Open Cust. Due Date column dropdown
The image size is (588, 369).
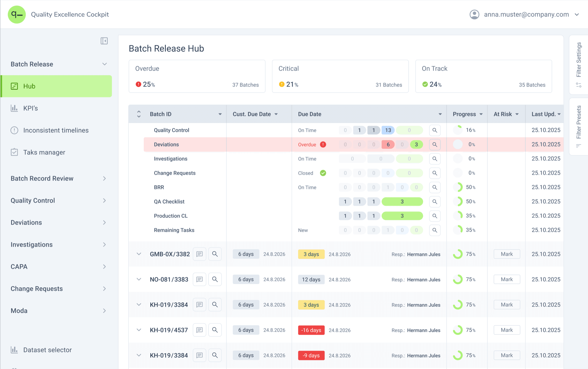[x=276, y=114]
